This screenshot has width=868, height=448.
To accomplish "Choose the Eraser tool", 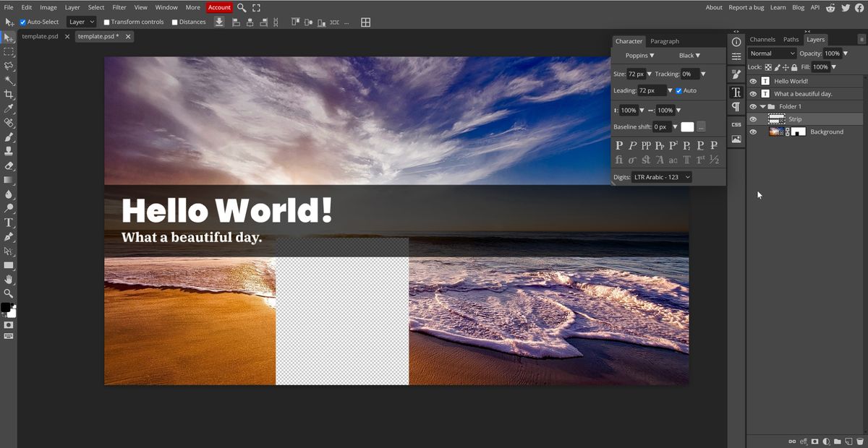I will (x=9, y=165).
